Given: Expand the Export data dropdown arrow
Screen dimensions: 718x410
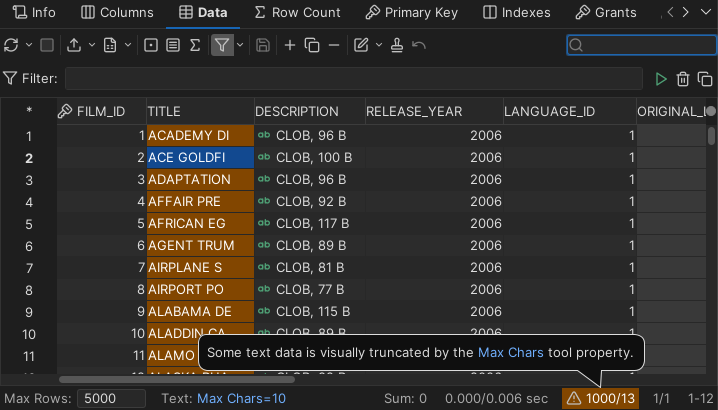Looking at the screenshot, I should pos(91,45).
